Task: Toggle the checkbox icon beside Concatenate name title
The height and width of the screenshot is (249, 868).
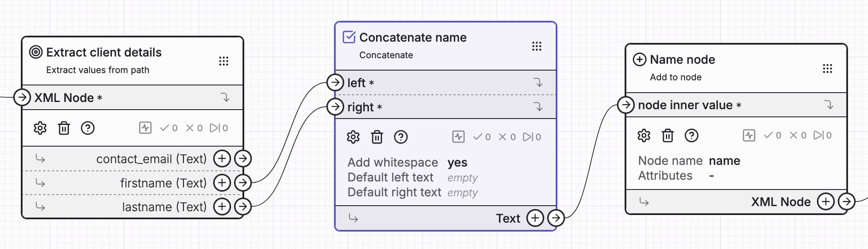Action: [x=349, y=37]
